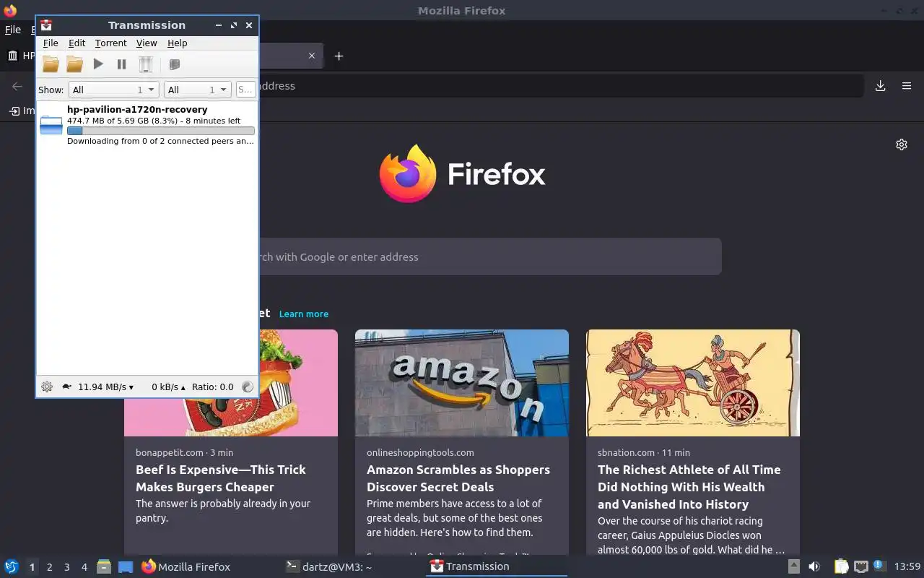Click the torrent download progress bar
Viewport: 924px width, 578px height.
pyautogui.click(x=160, y=131)
